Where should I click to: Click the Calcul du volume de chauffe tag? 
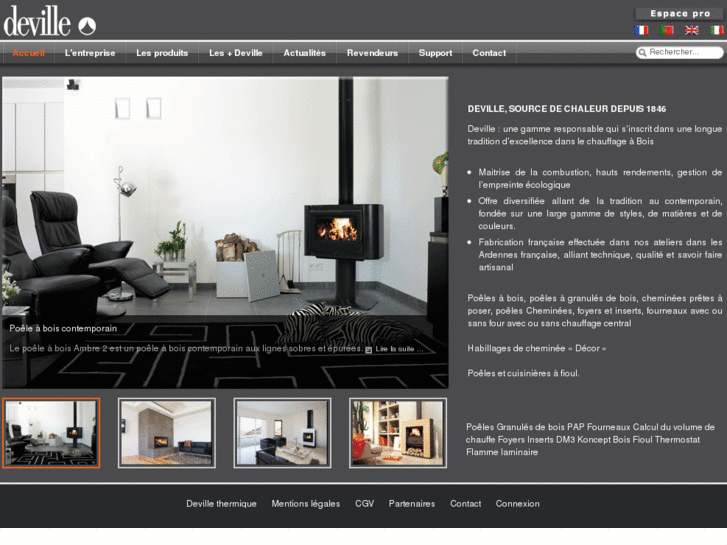click(590, 433)
